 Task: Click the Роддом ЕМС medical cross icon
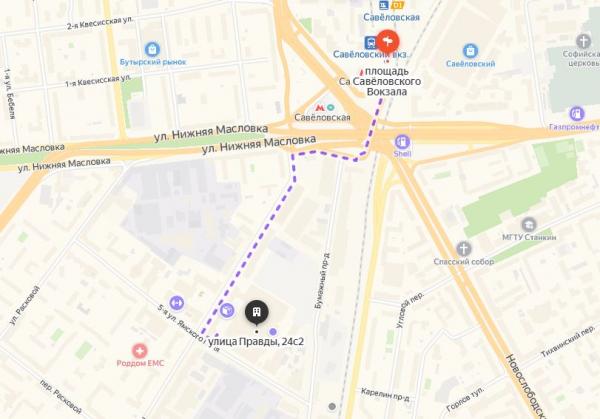pos(140,351)
